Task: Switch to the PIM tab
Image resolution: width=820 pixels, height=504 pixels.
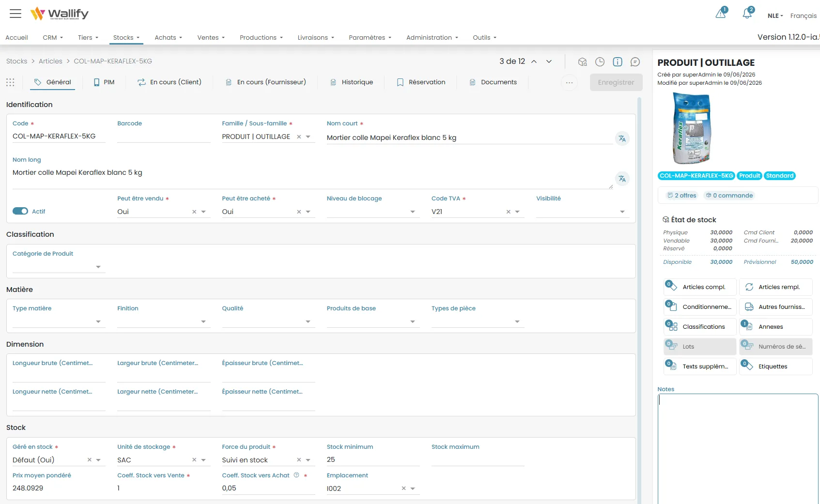Action: pyautogui.click(x=104, y=82)
